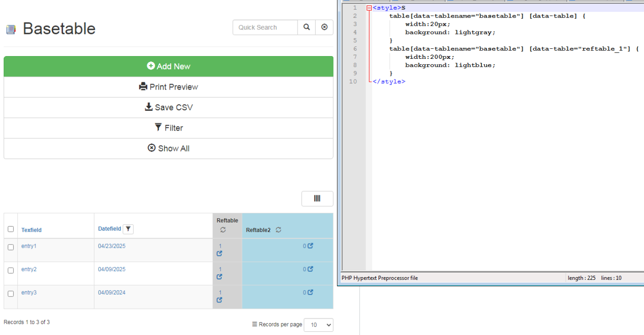Click the closing </style> tag in editor

coord(389,81)
